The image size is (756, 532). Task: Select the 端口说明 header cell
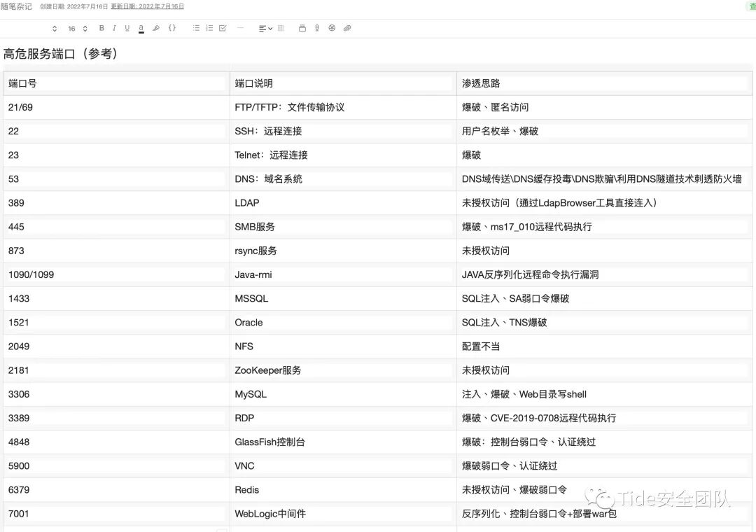[x=343, y=83]
